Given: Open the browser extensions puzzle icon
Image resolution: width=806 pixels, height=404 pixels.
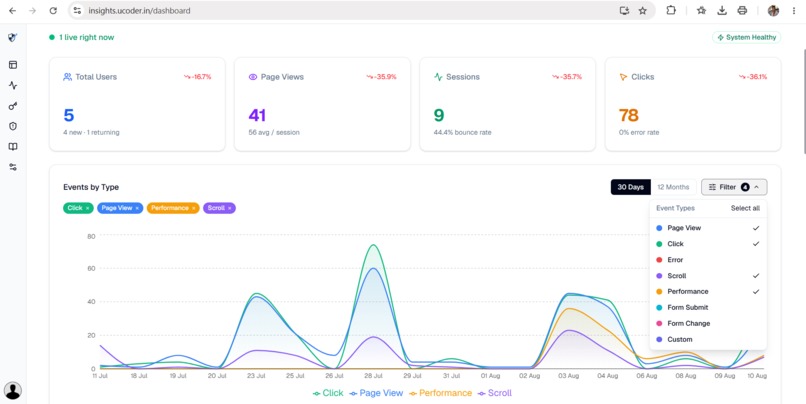Looking at the screenshot, I should [x=671, y=10].
